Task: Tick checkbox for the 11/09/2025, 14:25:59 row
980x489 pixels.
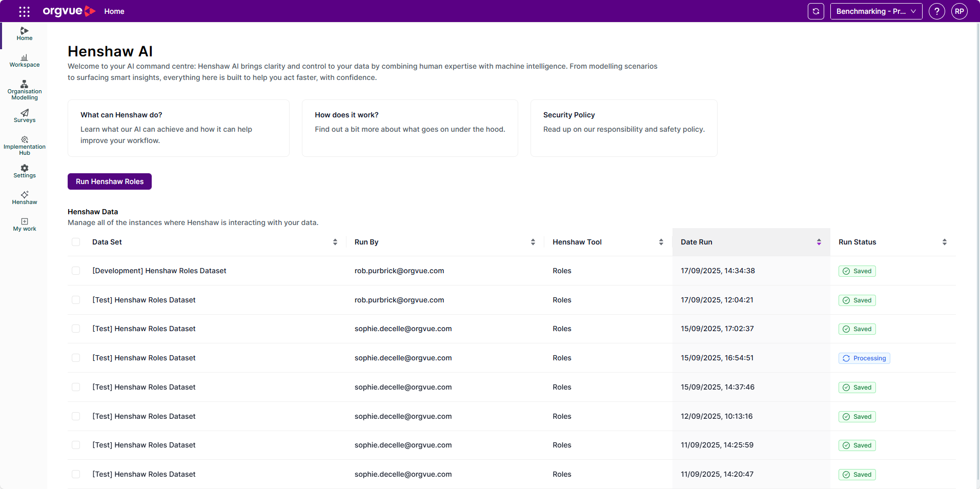Action: pos(76,445)
